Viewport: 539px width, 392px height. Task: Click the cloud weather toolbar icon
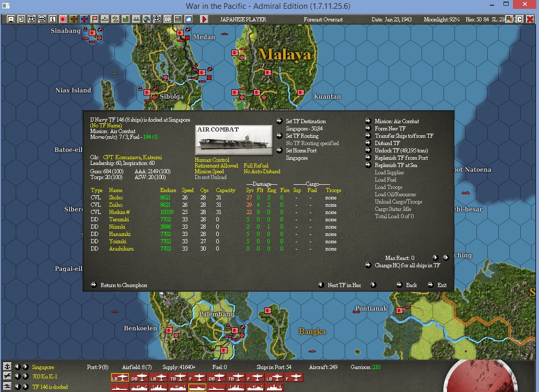[x=189, y=19]
